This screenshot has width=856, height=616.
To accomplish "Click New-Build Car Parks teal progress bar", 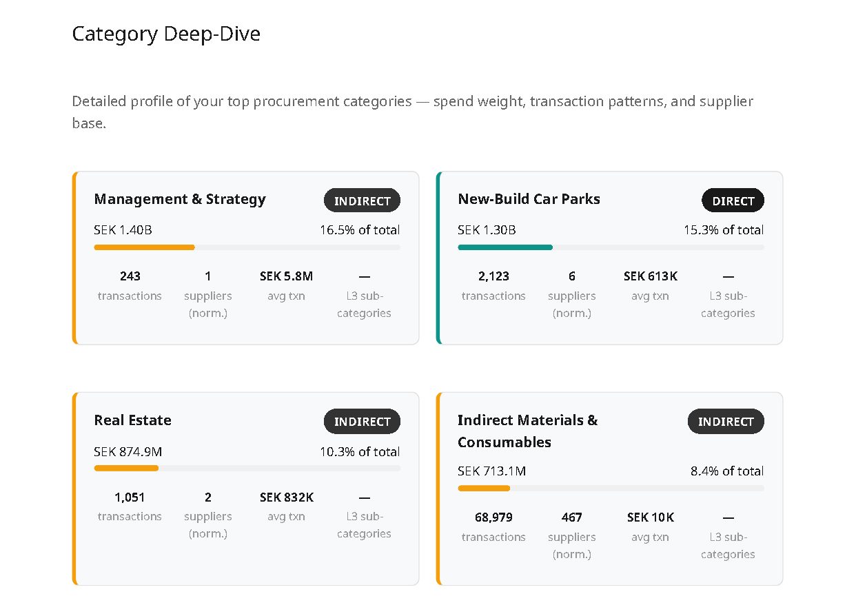I will 611,247.
